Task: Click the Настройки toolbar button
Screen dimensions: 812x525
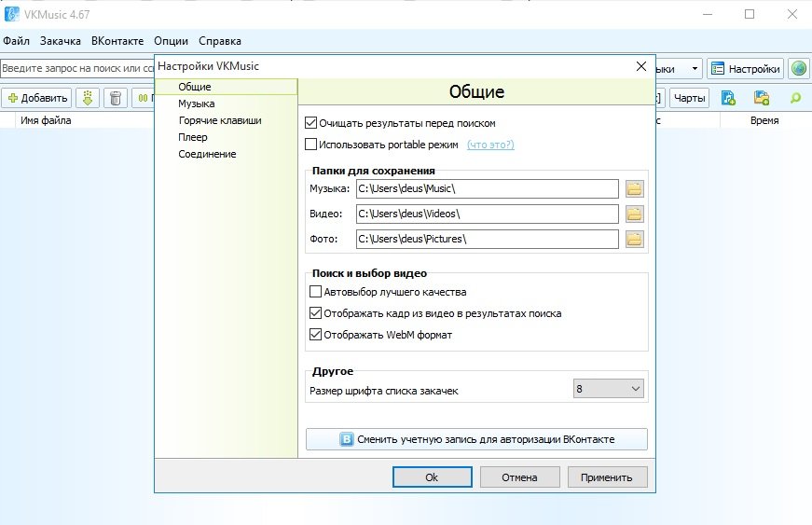Action: [x=746, y=68]
